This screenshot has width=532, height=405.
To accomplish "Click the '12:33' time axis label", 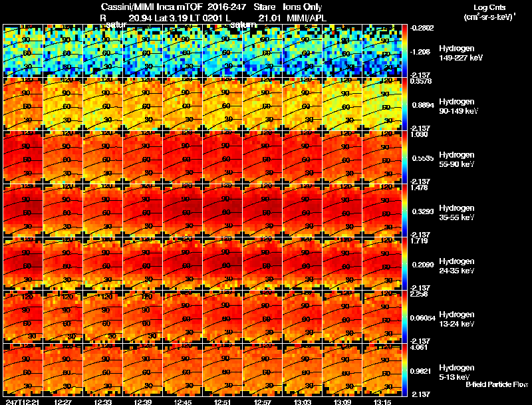I will point(103,402).
